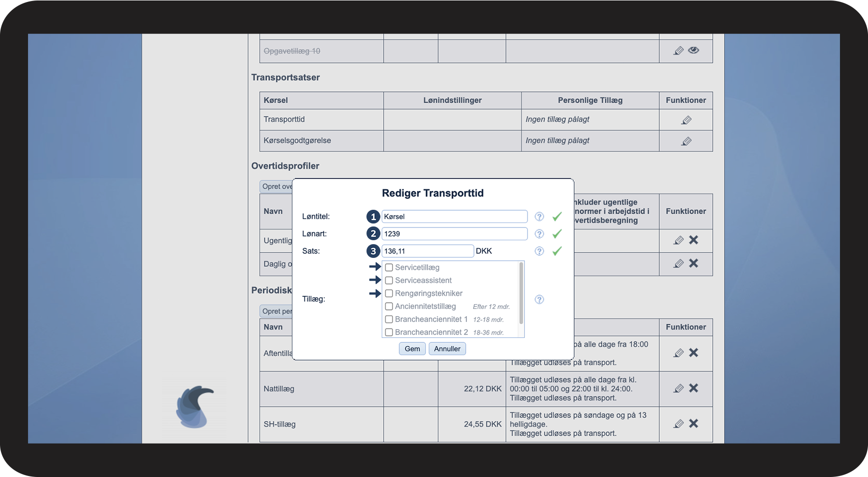The image size is (868, 477).
Task: Check the Rengøringstekniker checkbox
Action: (389, 293)
